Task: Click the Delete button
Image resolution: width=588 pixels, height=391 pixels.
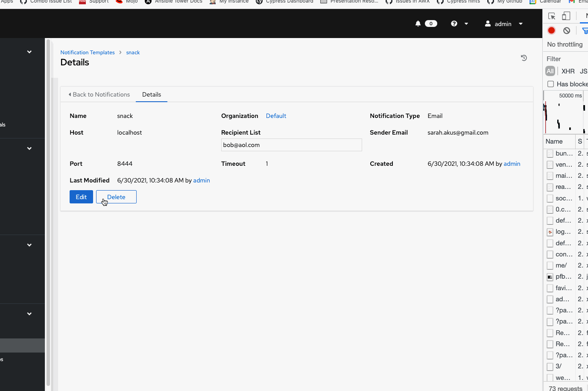Action: pos(116,197)
